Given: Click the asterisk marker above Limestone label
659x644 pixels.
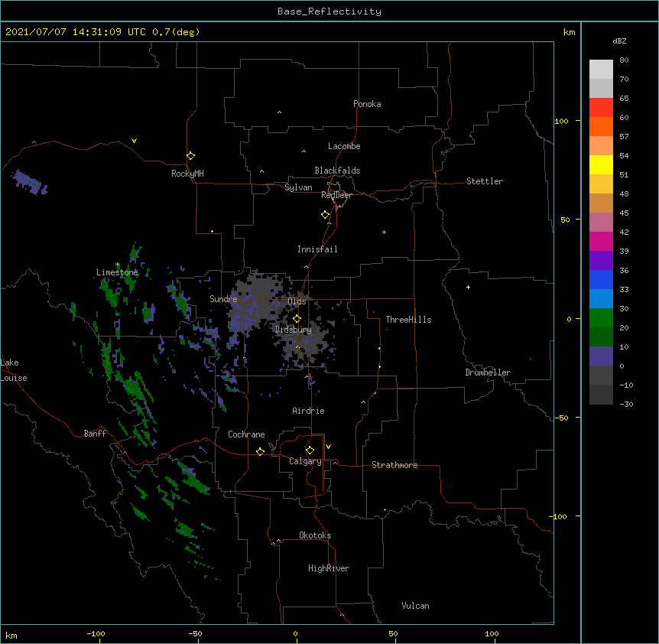Looking at the screenshot, I should tap(118, 265).
